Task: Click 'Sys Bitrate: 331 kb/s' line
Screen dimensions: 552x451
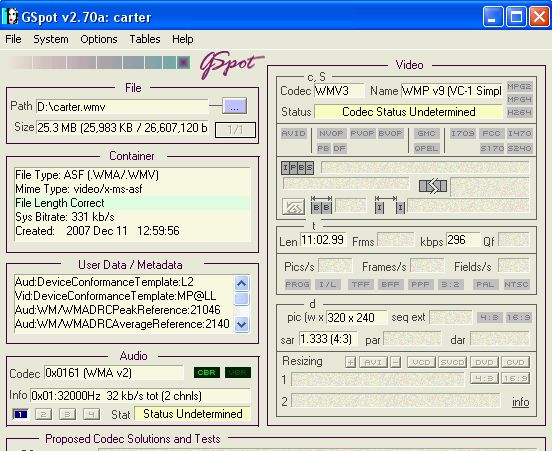Action: pyautogui.click(x=65, y=217)
